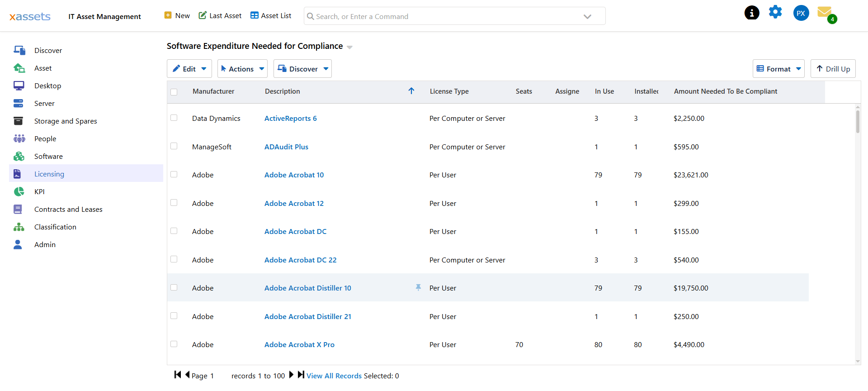
Task: Open the ADAudit Plus link
Action: pos(287,147)
